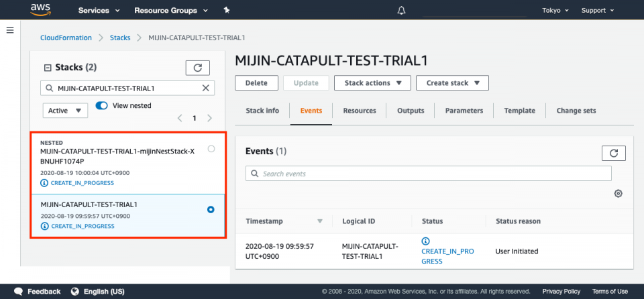
Task: Click the 'User Initiated' status reason cell
Action: click(517, 251)
